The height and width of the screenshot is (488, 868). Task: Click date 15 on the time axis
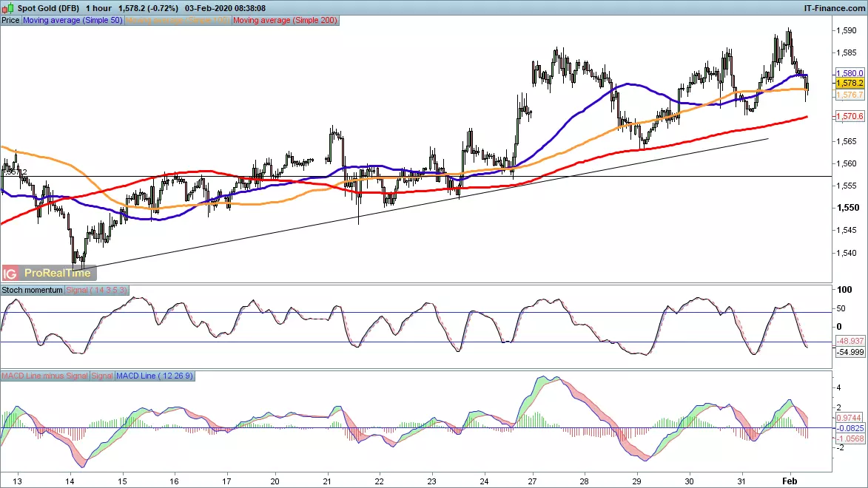pos(122,481)
